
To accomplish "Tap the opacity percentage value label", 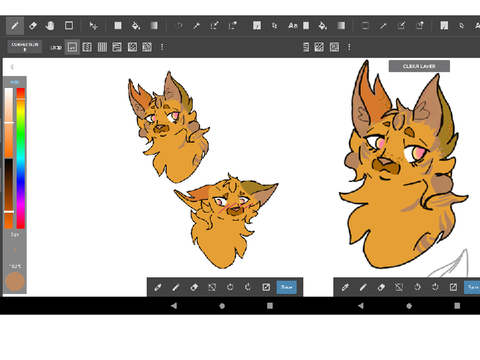I will tap(15, 266).
